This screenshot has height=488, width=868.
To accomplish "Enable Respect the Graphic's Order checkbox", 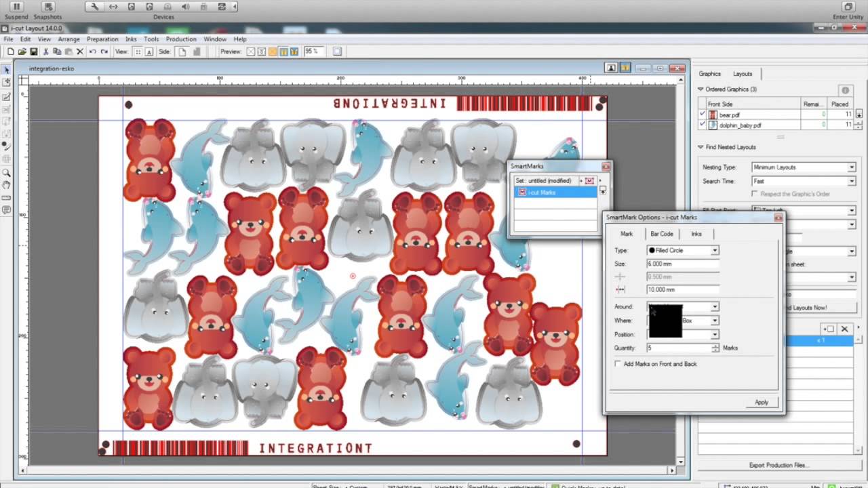I will point(755,194).
